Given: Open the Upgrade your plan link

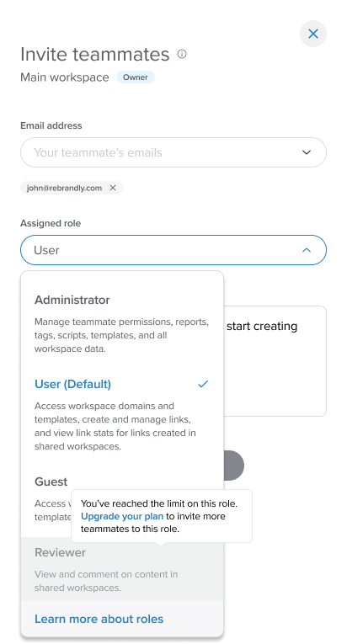Looking at the screenshot, I should (x=122, y=516).
